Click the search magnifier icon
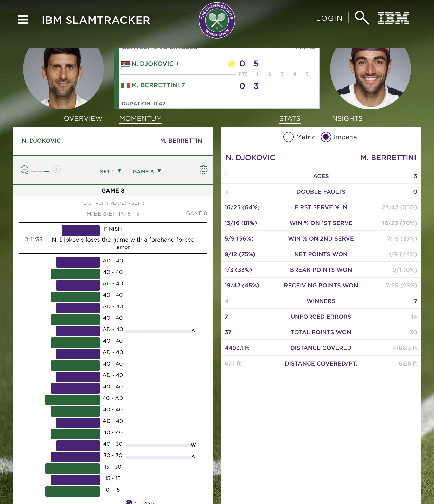Screen dimensions: 434x504 click(x=362, y=18)
